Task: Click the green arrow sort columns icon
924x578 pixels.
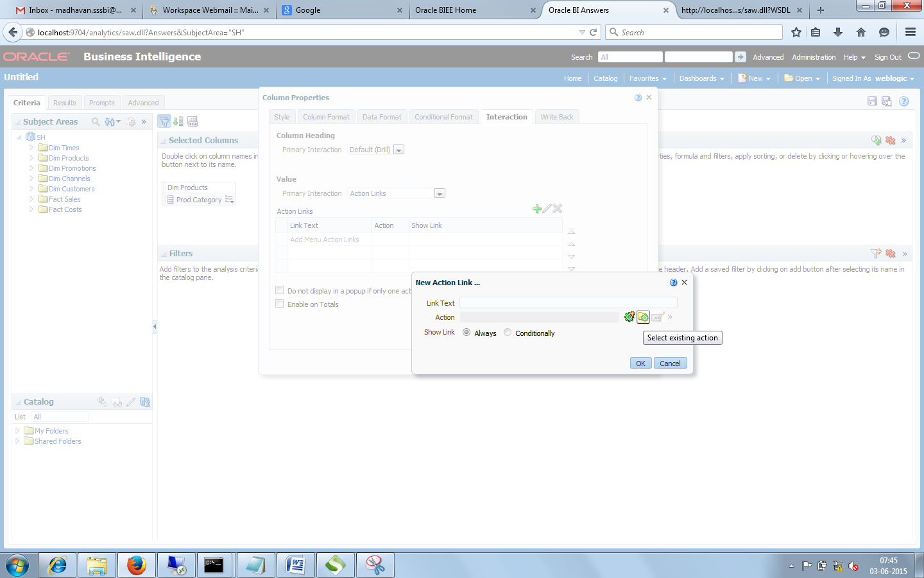Action: pyautogui.click(x=178, y=121)
